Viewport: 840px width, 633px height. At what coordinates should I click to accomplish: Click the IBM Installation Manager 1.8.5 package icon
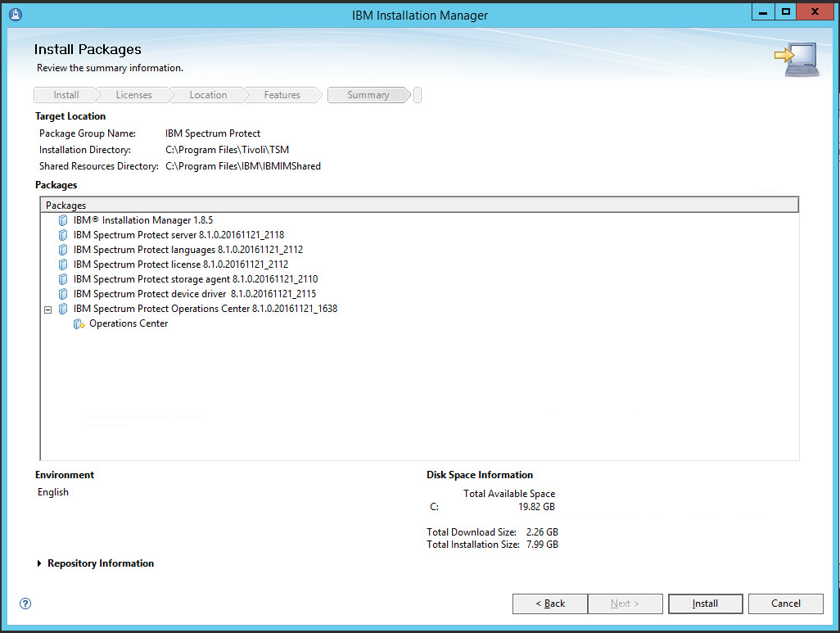(x=63, y=220)
